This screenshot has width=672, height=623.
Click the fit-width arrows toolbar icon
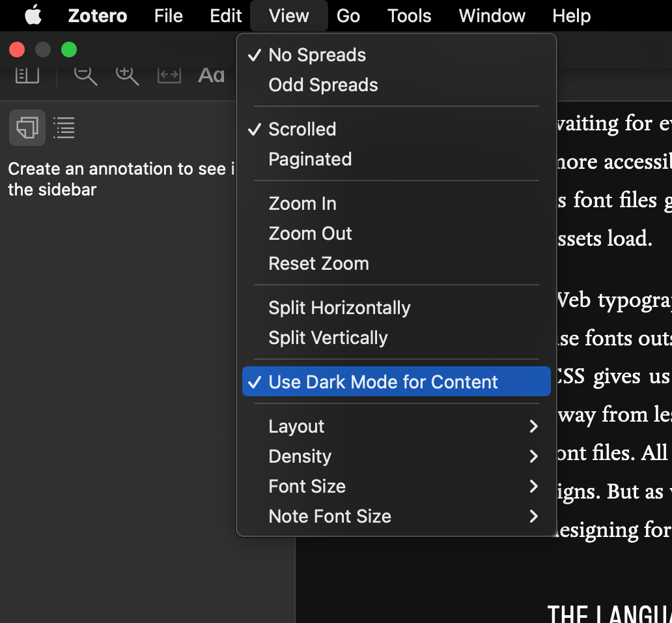click(169, 75)
